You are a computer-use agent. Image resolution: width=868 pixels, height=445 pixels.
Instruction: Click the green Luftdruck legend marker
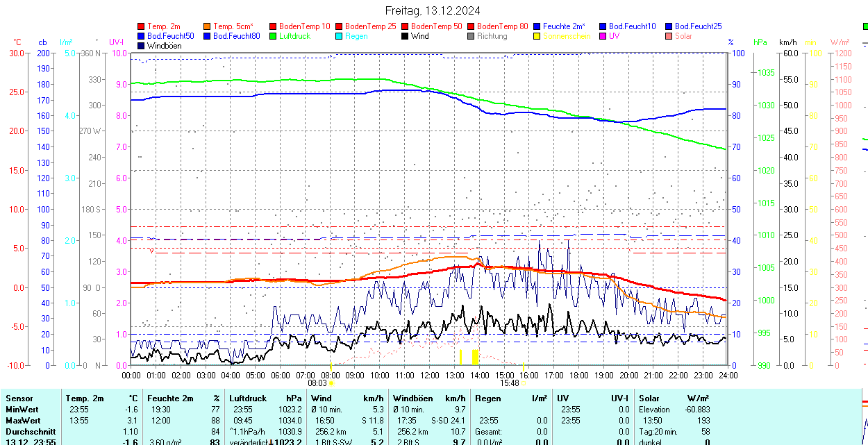(x=273, y=36)
